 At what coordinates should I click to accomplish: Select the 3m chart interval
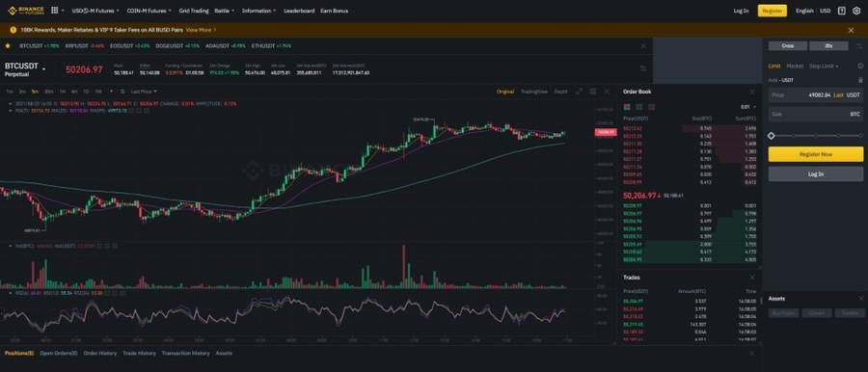[22, 92]
